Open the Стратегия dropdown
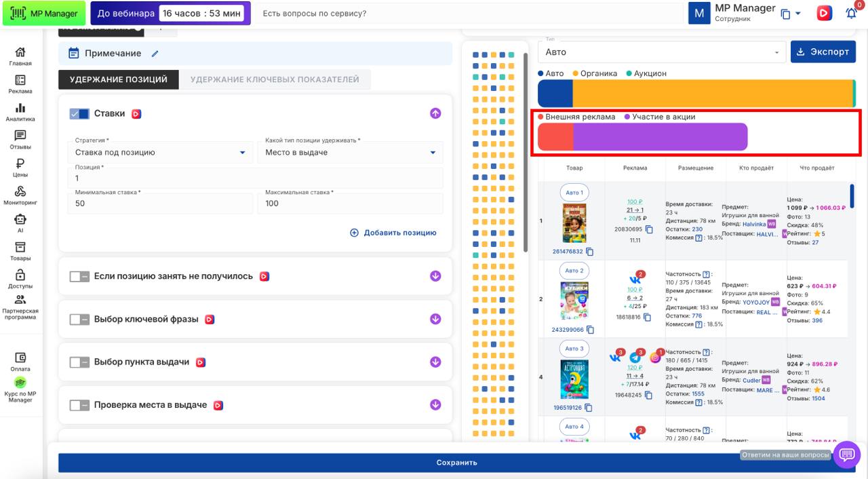The height and width of the screenshot is (479, 868). click(160, 153)
